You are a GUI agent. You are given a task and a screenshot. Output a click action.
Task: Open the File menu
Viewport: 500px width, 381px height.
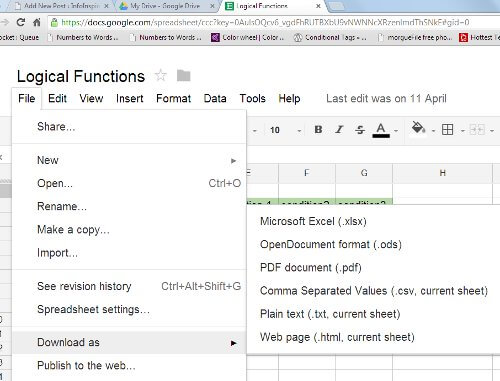click(27, 99)
